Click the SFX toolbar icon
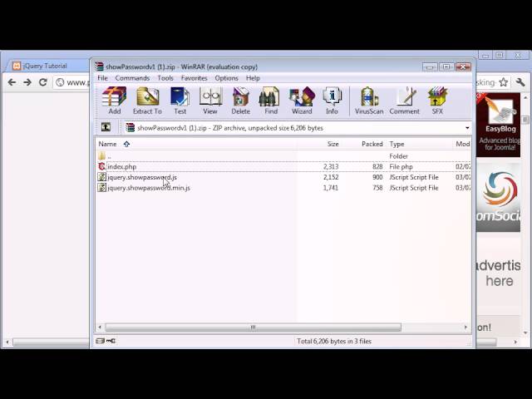The image size is (532, 399). (437, 101)
